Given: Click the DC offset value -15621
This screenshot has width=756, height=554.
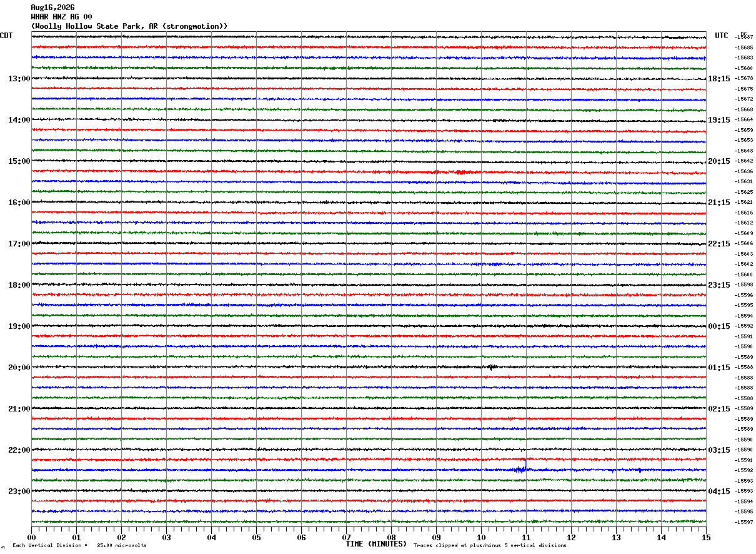Looking at the screenshot, I should (744, 203).
